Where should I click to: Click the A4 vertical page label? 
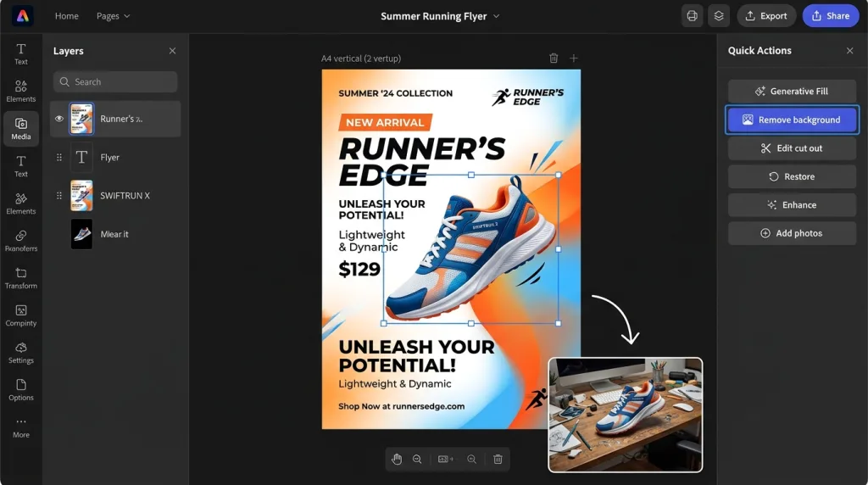point(361,59)
